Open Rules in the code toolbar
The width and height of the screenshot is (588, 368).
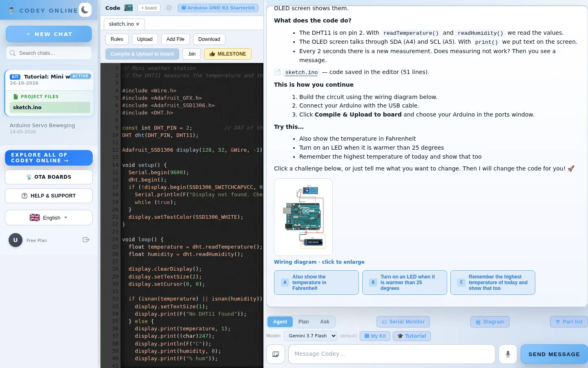[117, 39]
